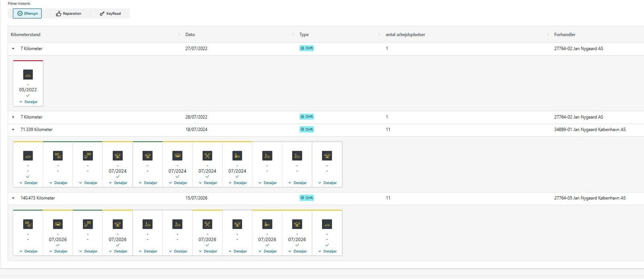This screenshot has height=279, width=644.
Task: Click the last car icon in 140.473 Kilometer row
Action: tap(327, 224)
